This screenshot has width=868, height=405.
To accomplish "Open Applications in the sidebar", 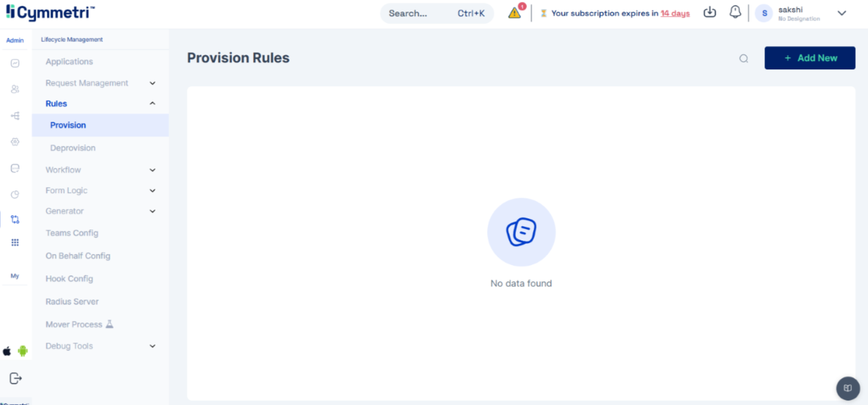I will pos(69,62).
